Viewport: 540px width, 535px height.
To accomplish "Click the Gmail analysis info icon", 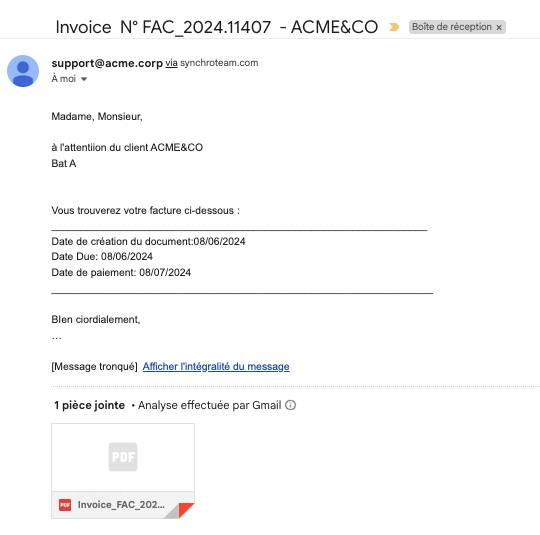I will (x=290, y=405).
